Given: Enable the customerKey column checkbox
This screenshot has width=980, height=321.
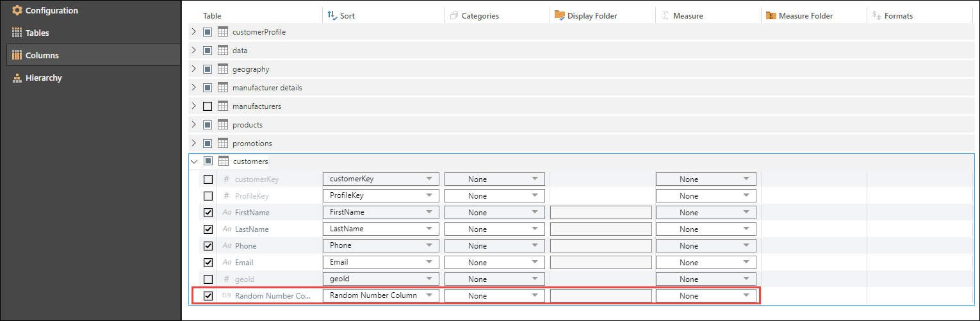Looking at the screenshot, I should click(208, 179).
